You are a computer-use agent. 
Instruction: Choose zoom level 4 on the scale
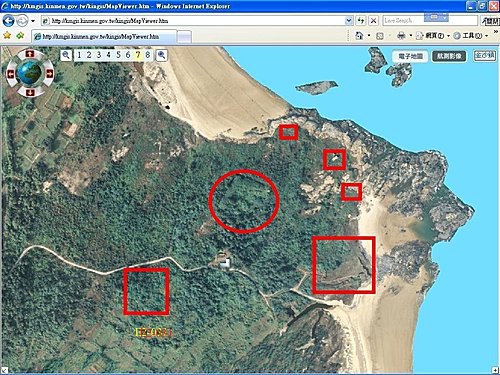[108, 55]
